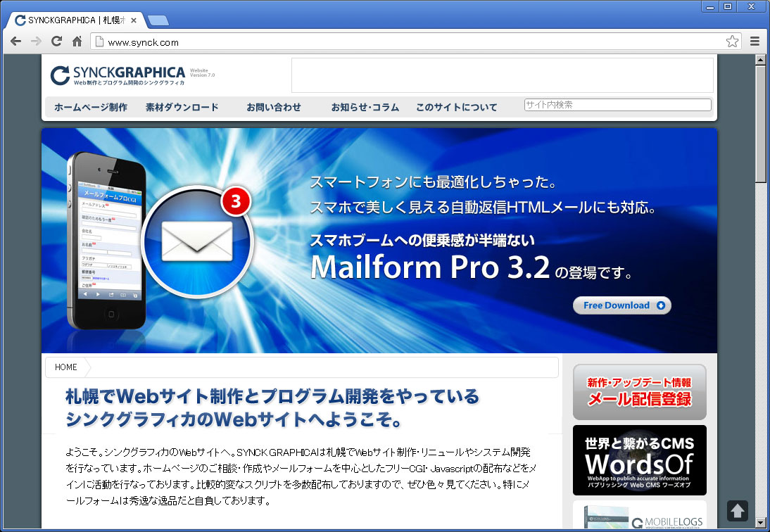Reload the page with the refresh icon

point(56,42)
